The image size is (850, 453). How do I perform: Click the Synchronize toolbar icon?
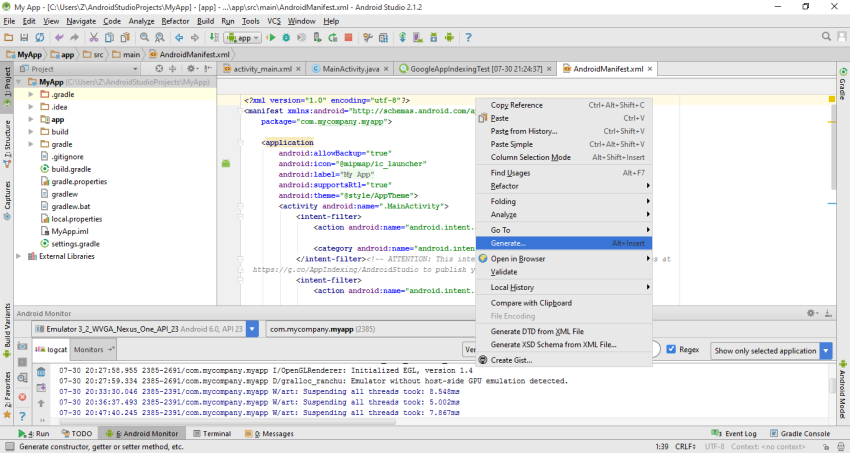[40, 37]
